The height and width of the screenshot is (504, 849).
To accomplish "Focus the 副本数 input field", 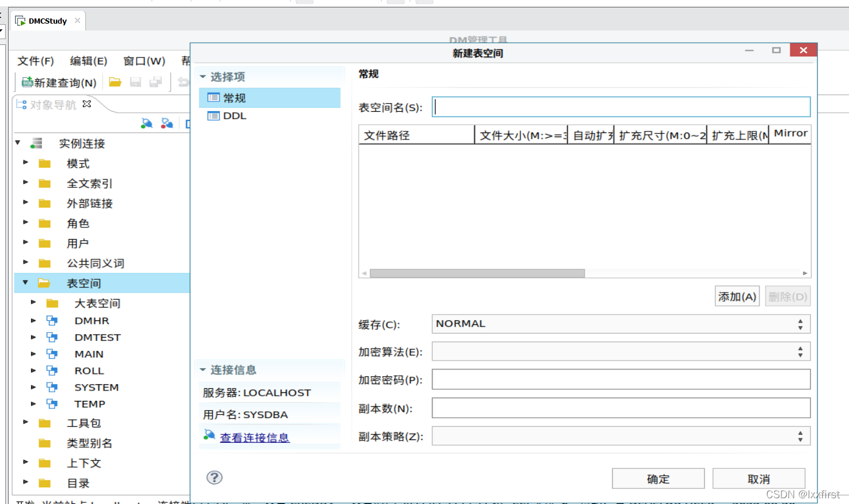I will tap(621, 408).
